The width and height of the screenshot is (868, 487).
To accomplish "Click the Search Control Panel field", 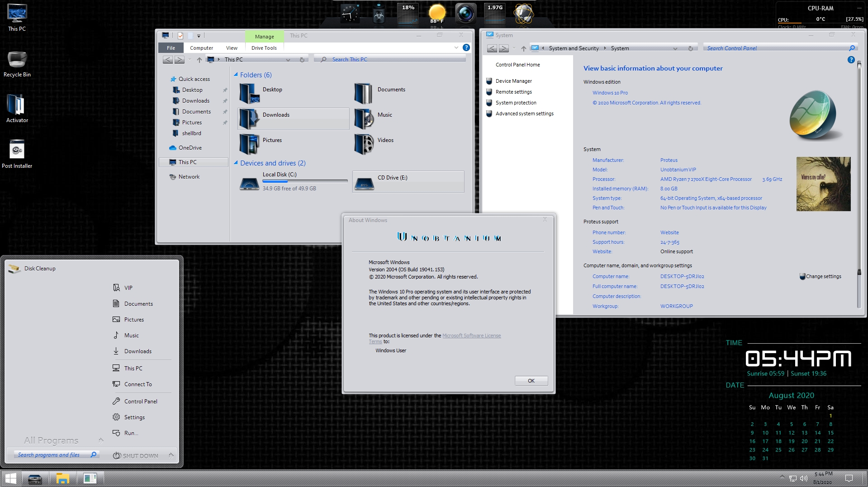I will click(x=780, y=48).
